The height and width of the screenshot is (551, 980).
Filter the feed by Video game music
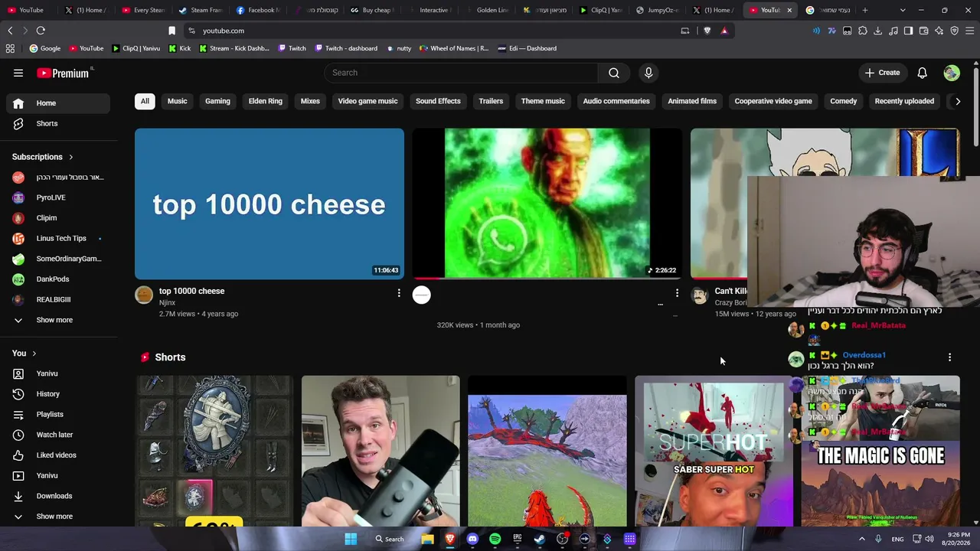[x=367, y=101]
